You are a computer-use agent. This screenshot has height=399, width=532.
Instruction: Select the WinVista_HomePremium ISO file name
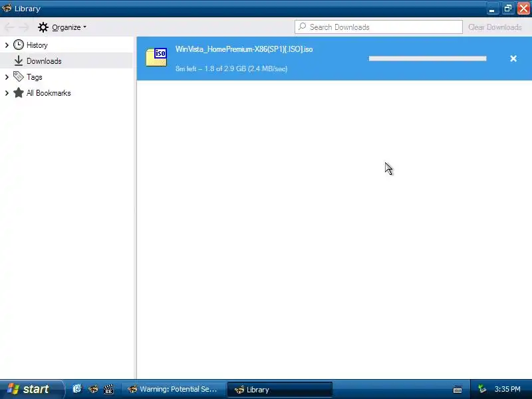(x=244, y=49)
